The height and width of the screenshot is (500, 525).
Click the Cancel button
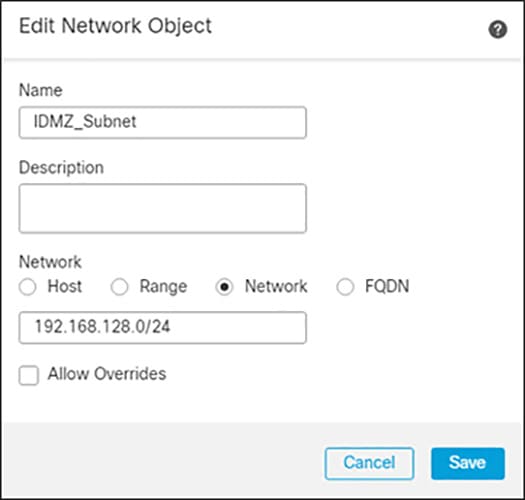point(369,463)
